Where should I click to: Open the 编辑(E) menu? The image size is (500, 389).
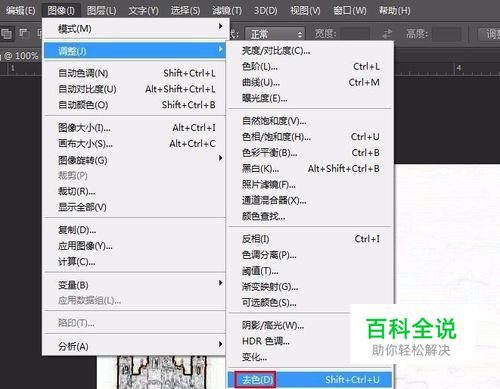[x=20, y=11]
